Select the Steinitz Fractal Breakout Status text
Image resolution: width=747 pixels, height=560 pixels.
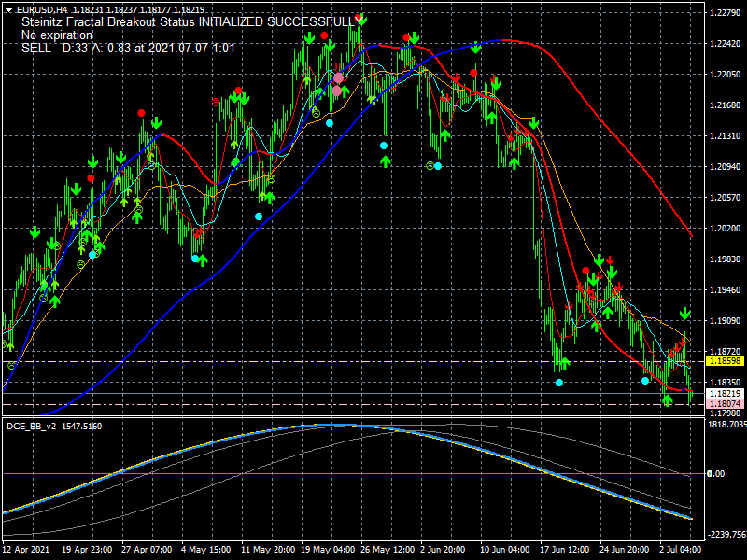click(191, 21)
